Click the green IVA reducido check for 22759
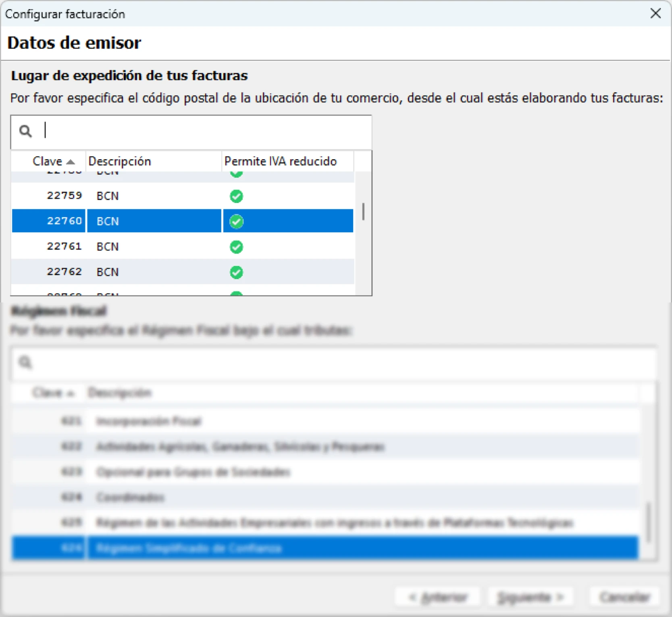This screenshot has width=672, height=617. [x=236, y=196]
